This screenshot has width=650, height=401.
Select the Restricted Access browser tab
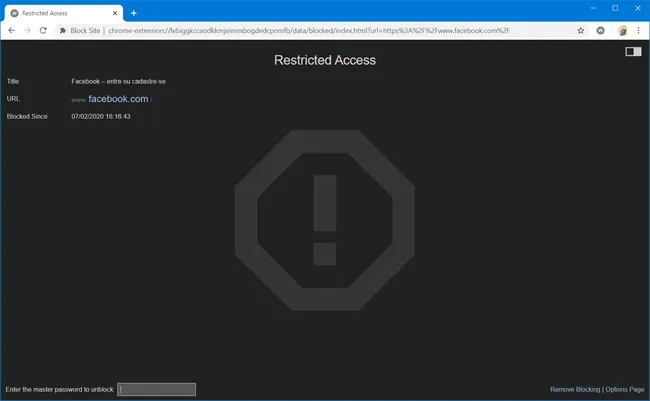(64, 13)
